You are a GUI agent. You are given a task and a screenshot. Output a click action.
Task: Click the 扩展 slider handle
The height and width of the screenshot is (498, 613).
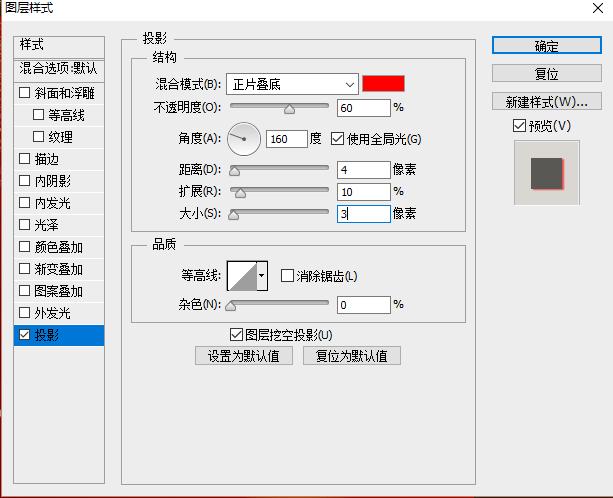pos(240,193)
